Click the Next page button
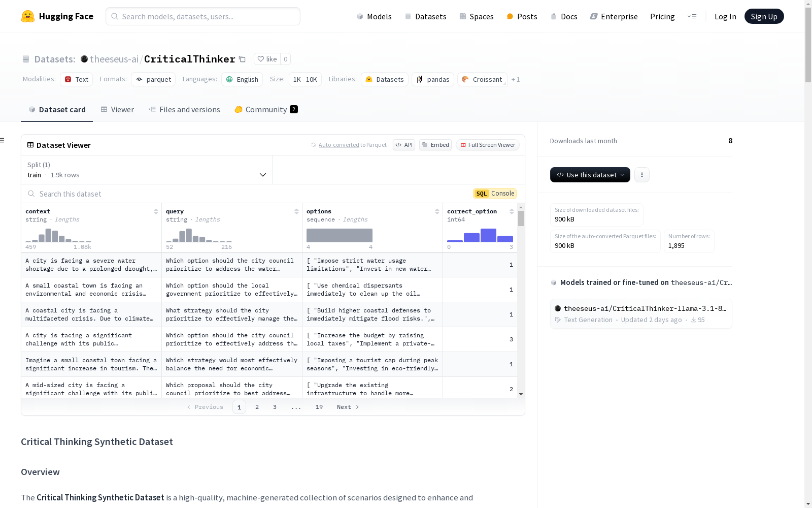The image size is (812, 508). click(348, 407)
